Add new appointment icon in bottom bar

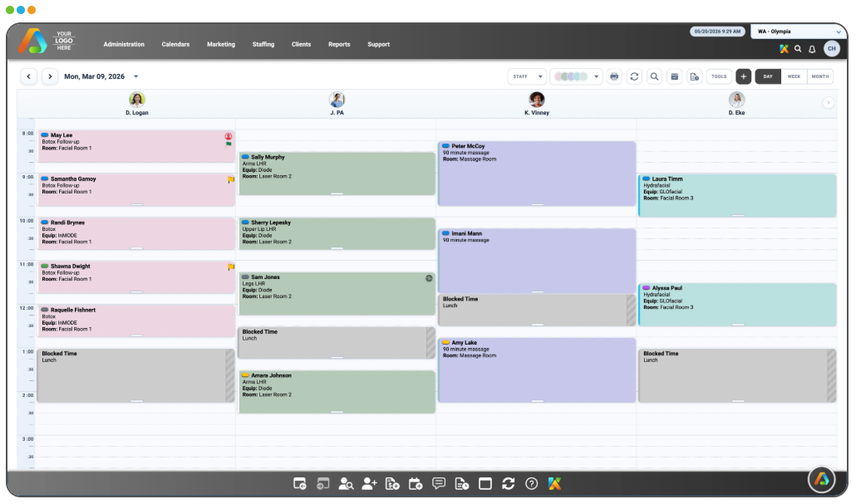(416, 484)
